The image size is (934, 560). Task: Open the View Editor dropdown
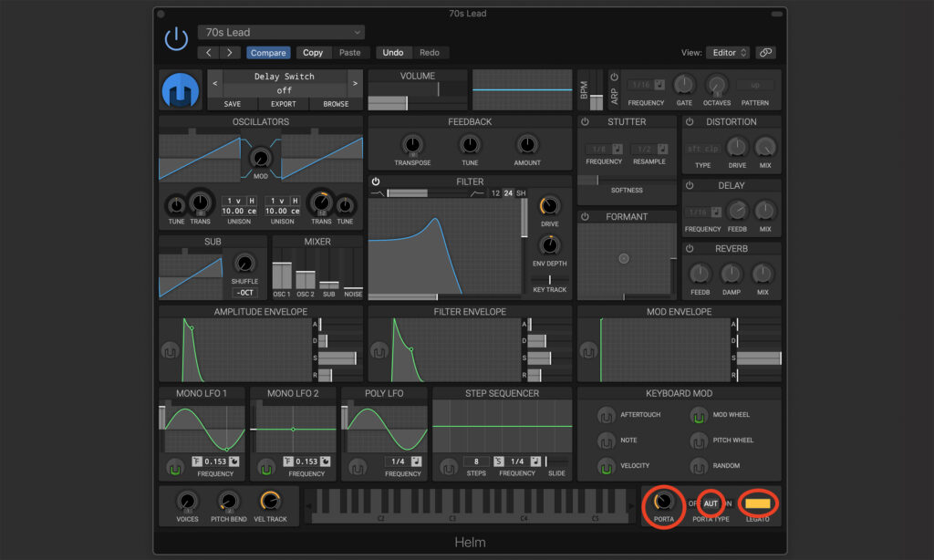click(728, 52)
